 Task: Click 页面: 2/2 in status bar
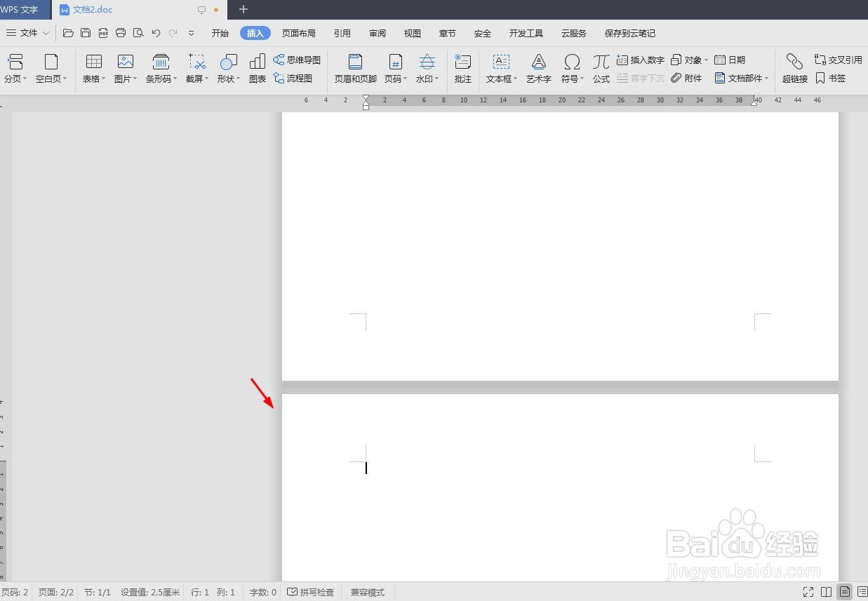tap(56, 592)
